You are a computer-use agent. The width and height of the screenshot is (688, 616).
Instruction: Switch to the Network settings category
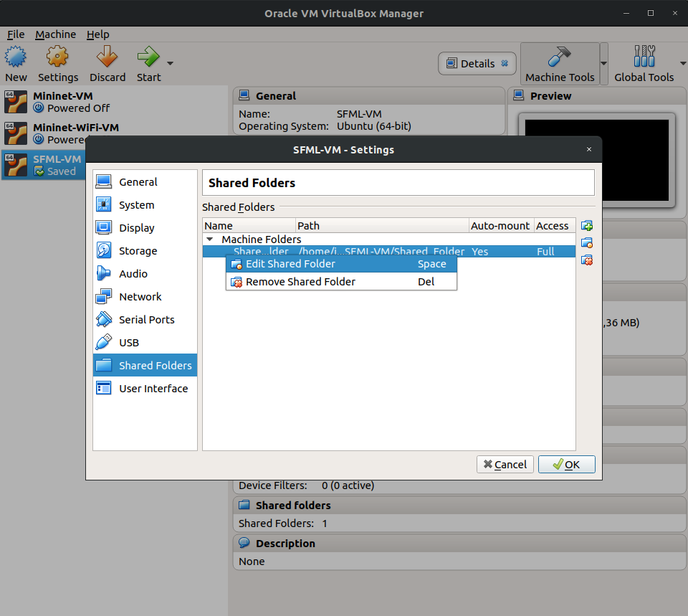click(x=140, y=297)
